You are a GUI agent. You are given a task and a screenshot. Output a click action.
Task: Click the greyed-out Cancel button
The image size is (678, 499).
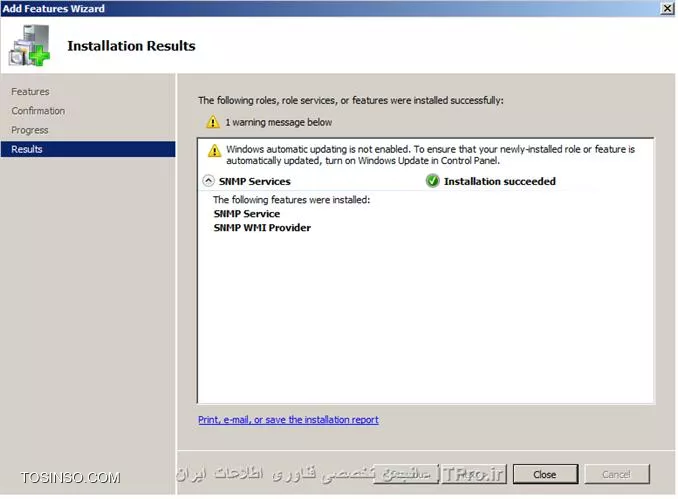(617, 474)
